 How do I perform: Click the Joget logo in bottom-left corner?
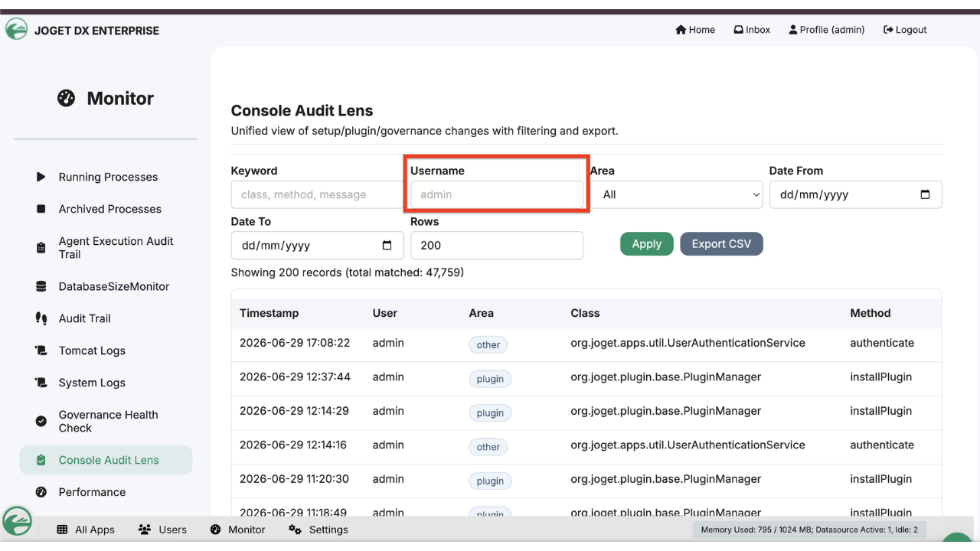pyautogui.click(x=17, y=522)
